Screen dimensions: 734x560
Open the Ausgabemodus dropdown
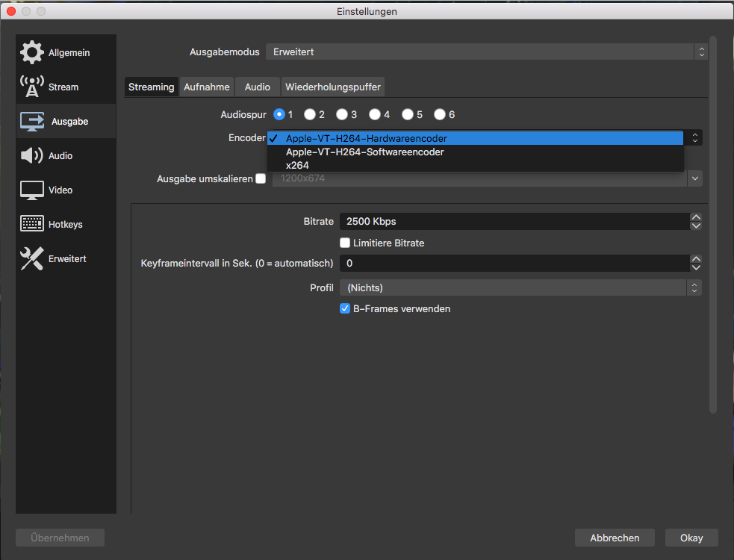coord(486,52)
